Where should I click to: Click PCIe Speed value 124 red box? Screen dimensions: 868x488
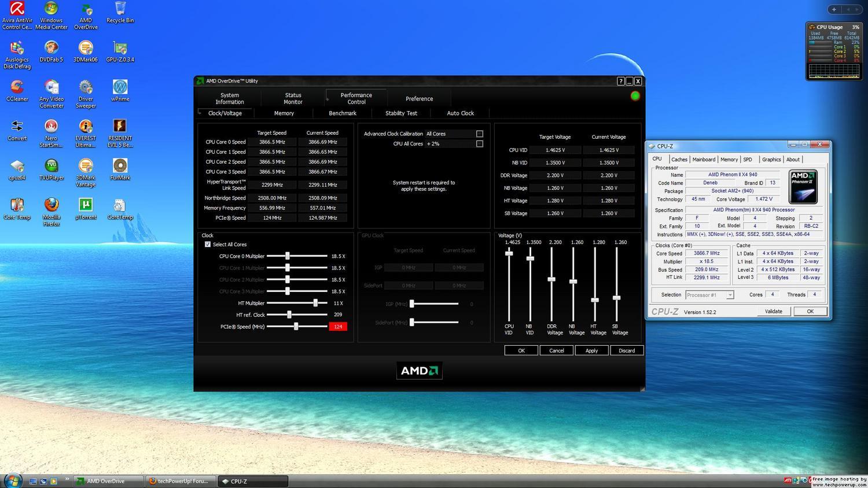coord(338,327)
